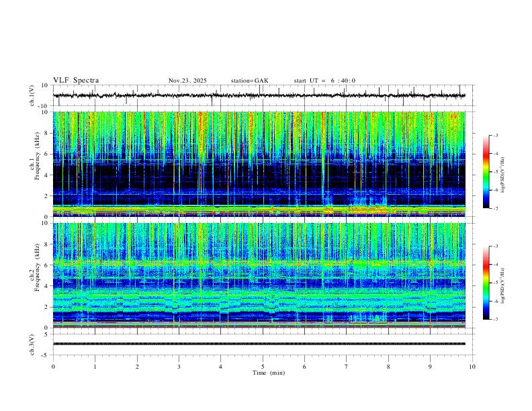The width and height of the screenshot is (532, 411).
Task: Click the "Time (min)" axis label
Action: point(269,373)
